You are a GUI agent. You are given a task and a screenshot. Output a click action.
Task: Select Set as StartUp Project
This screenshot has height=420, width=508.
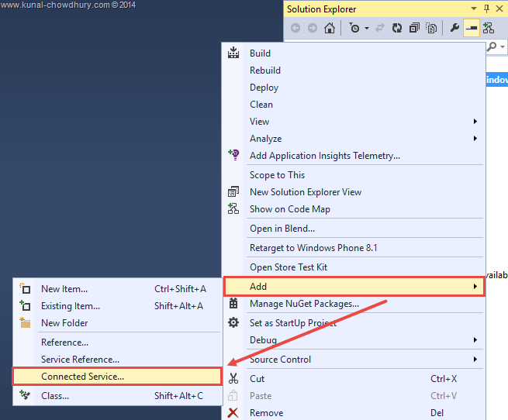pos(354,323)
